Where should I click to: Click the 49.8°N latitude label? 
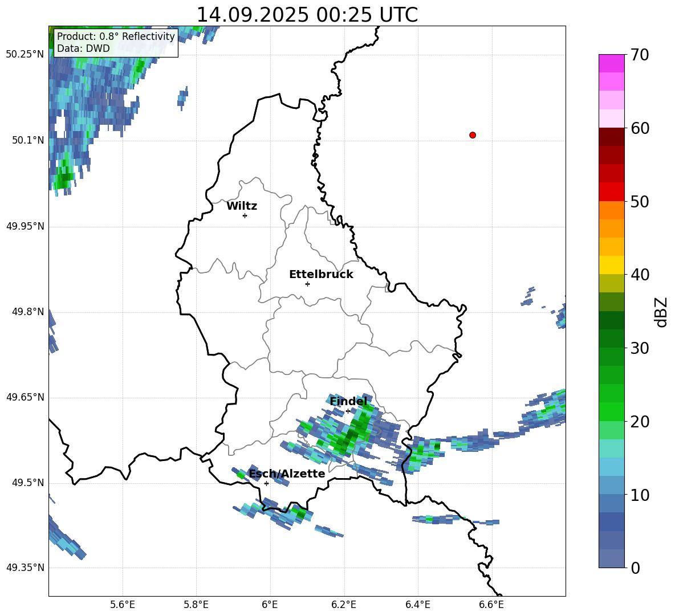(x=28, y=312)
